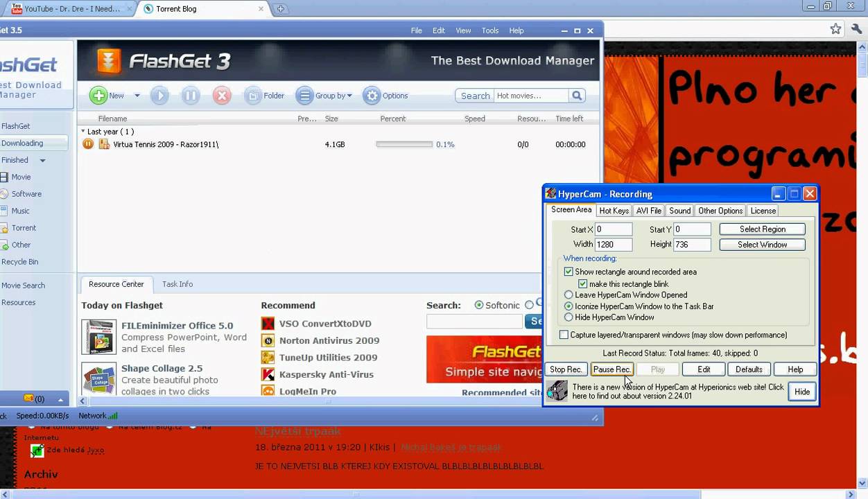This screenshot has width=868, height=499.
Task: Open the Tools menu in FlashGet
Action: (x=490, y=30)
